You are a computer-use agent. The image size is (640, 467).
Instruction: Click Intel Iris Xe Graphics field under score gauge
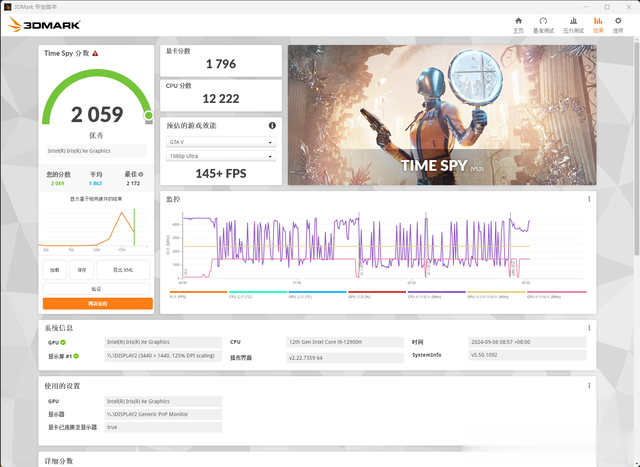[96, 151]
